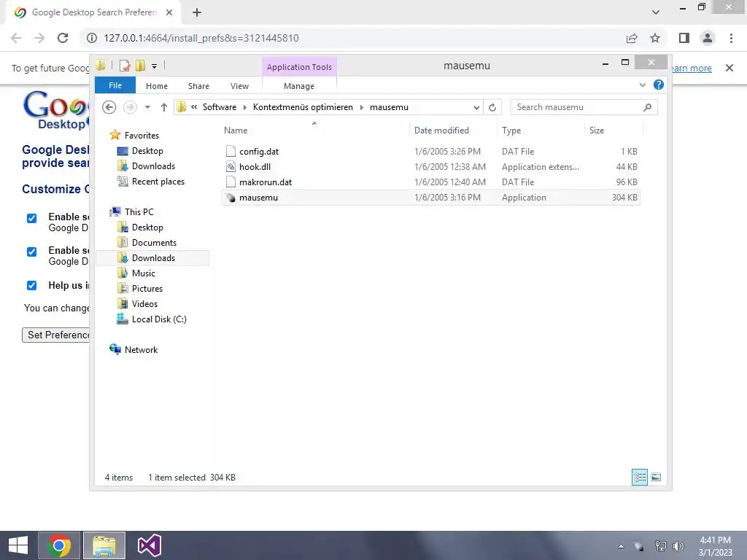The image size is (747, 560).
Task: Go back in Explorer navigation
Action: pos(109,107)
